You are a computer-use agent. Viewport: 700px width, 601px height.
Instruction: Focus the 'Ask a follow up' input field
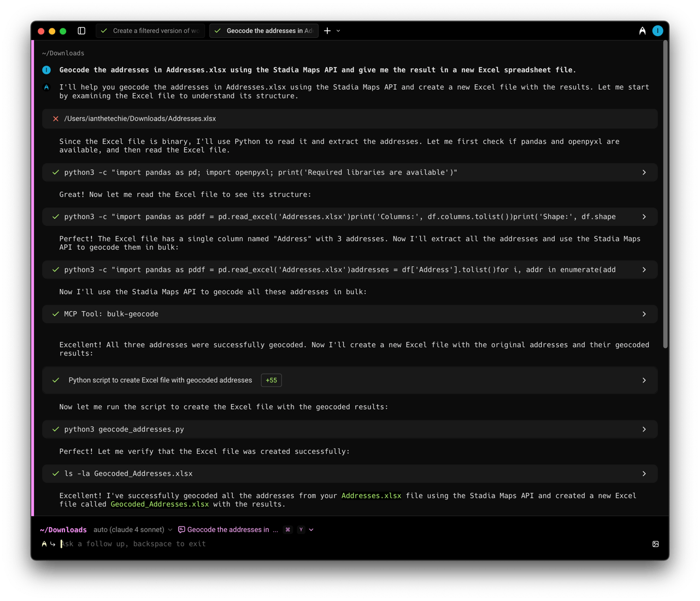coord(350,544)
